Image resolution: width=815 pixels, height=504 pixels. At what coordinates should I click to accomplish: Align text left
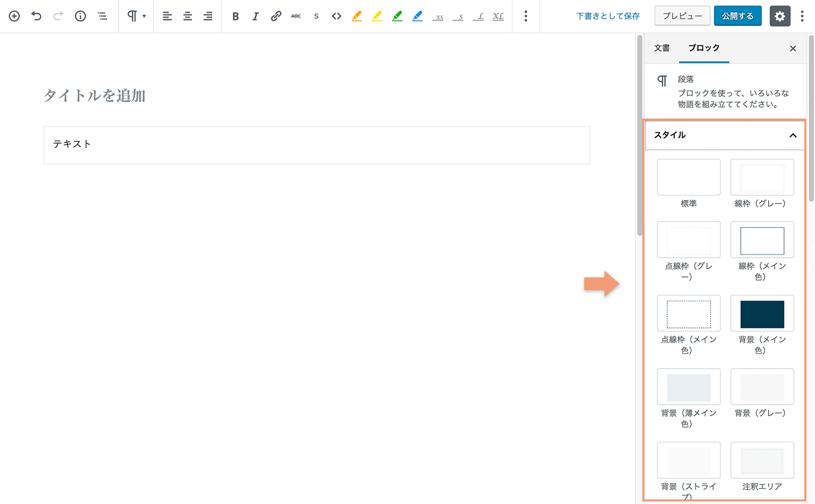(167, 16)
